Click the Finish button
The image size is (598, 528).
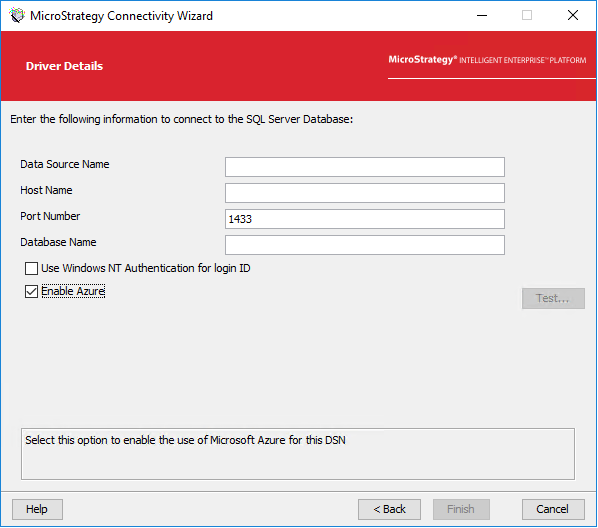[x=461, y=509]
